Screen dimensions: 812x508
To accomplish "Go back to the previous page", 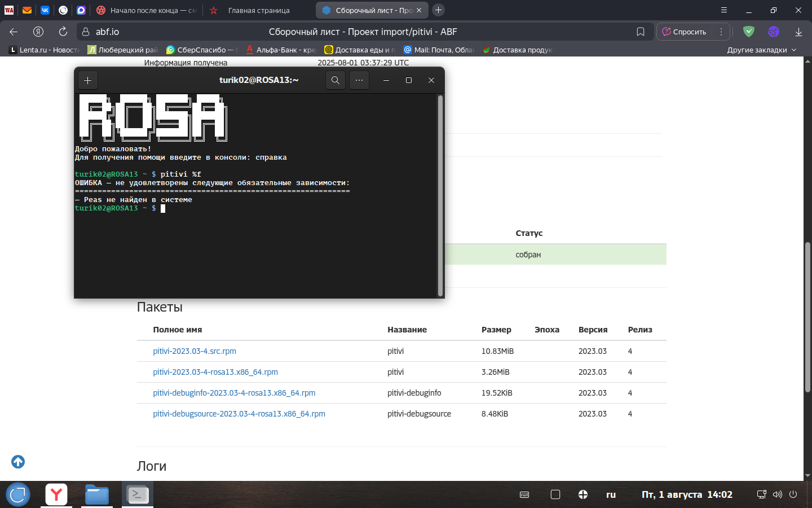I will click(14, 32).
